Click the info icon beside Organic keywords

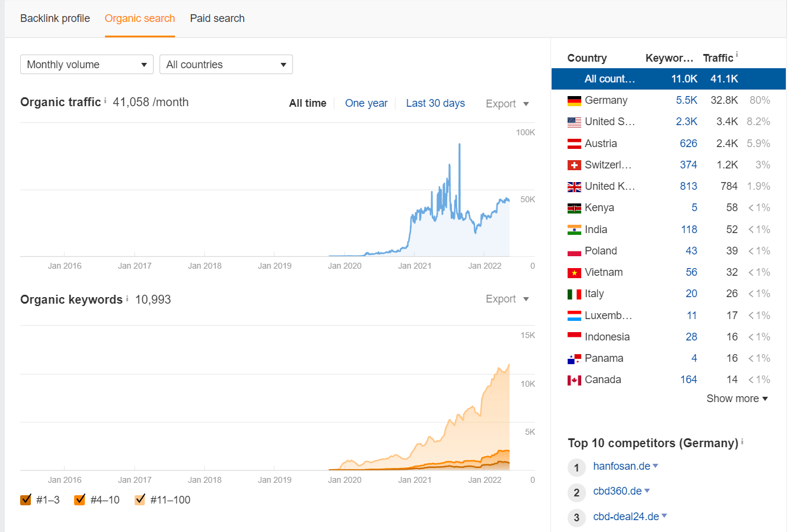tap(127, 298)
